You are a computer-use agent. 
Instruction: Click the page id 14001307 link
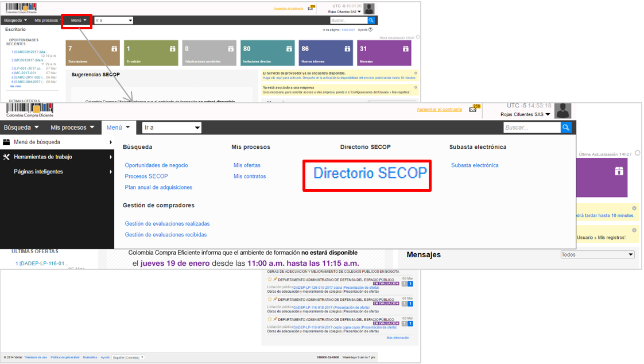[348, 30]
